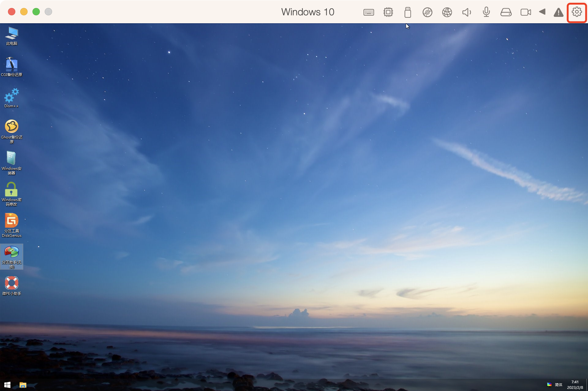The width and height of the screenshot is (588, 391).
Task: Click the hard disk drive icon
Action: (x=506, y=12)
